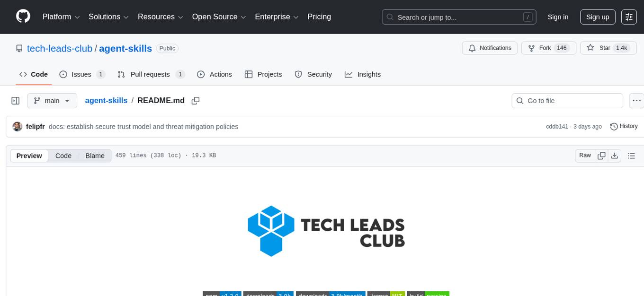Click the Sign up button
Image resolution: width=644 pixels, height=296 pixels.
(x=598, y=17)
